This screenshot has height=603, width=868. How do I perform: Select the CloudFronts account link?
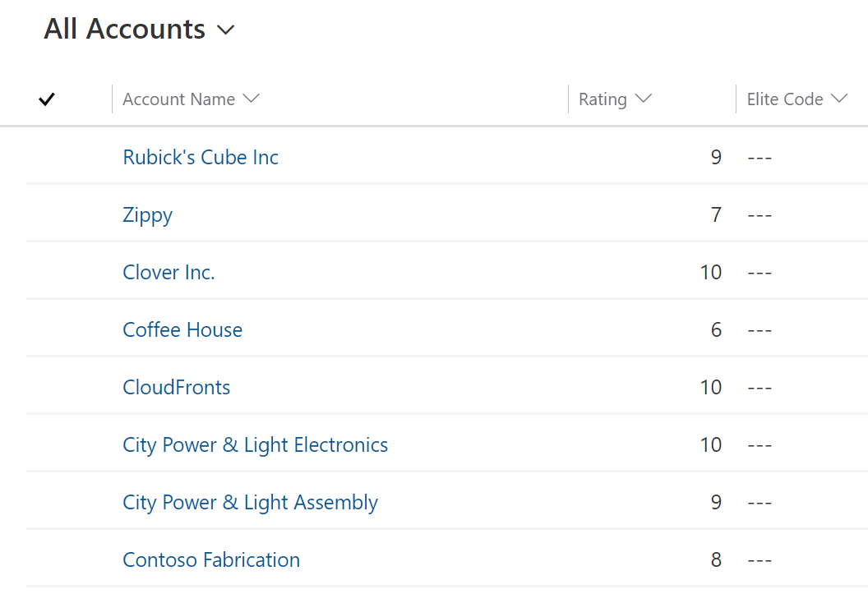click(x=177, y=387)
